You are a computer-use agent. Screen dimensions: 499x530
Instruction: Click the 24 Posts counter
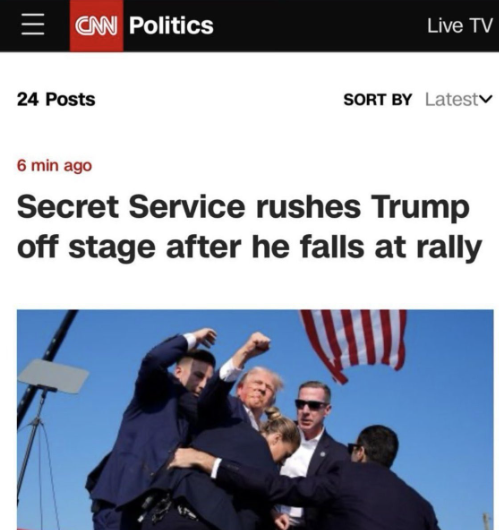coord(56,99)
